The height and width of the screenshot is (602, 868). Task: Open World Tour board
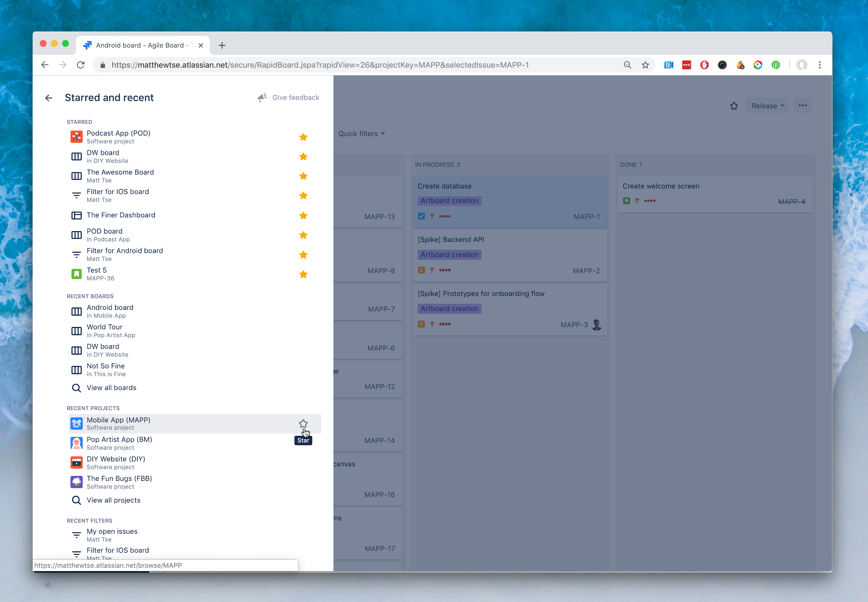[x=195, y=331]
